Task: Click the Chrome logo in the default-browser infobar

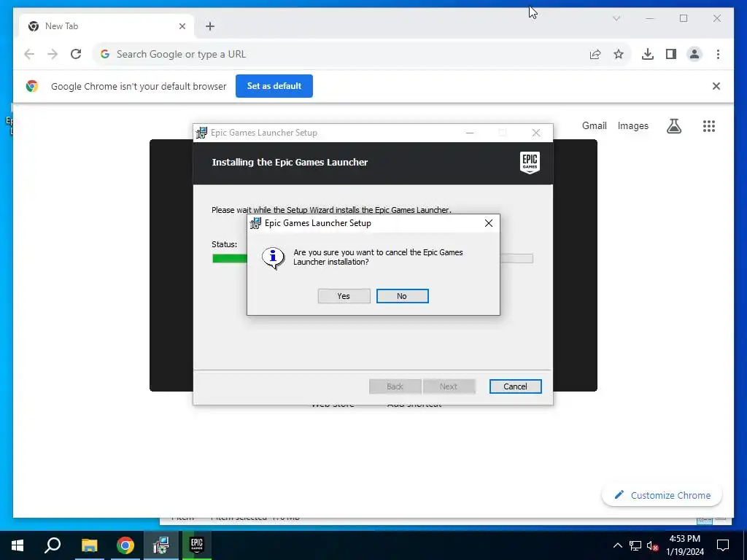Action: 32,86
